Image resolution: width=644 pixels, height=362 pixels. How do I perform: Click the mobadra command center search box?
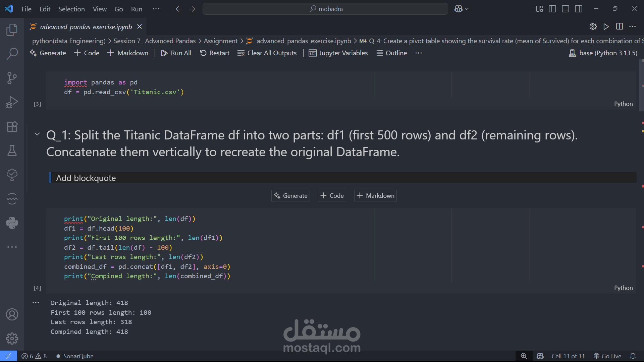tap(325, 9)
